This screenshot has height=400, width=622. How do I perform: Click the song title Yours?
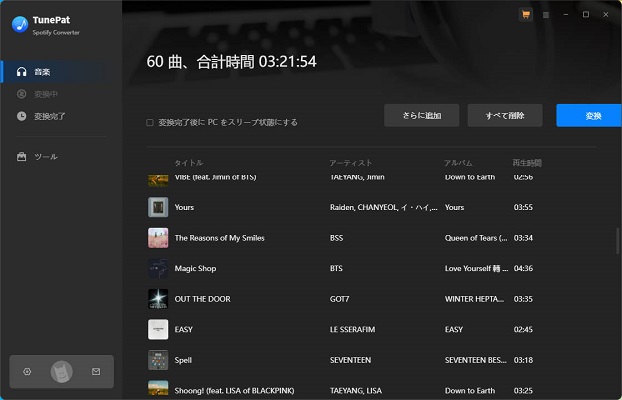[184, 207]
